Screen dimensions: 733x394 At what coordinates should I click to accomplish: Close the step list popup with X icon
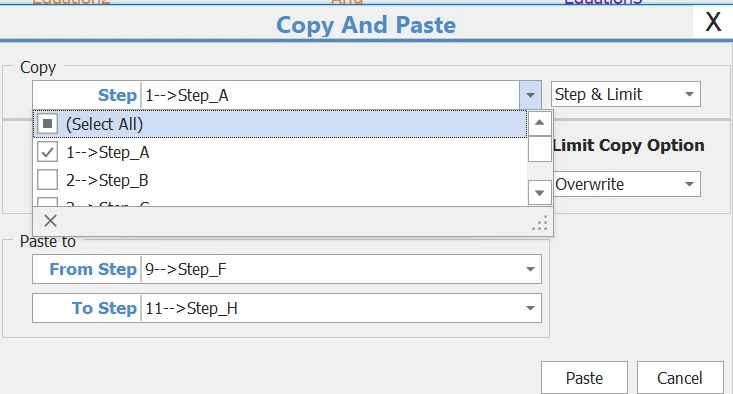click(x=50, y=221)
